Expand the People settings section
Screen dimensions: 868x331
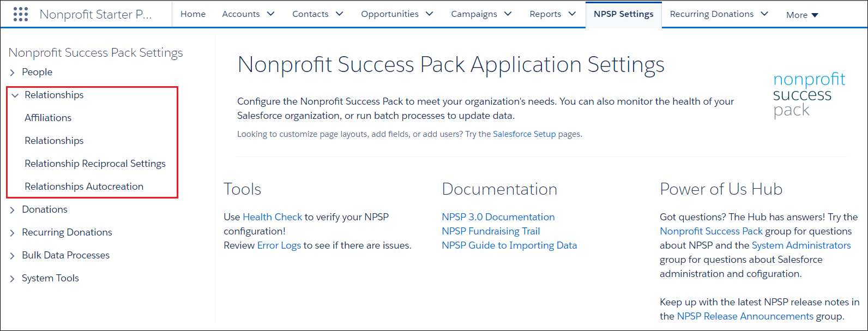coord(13,73)
